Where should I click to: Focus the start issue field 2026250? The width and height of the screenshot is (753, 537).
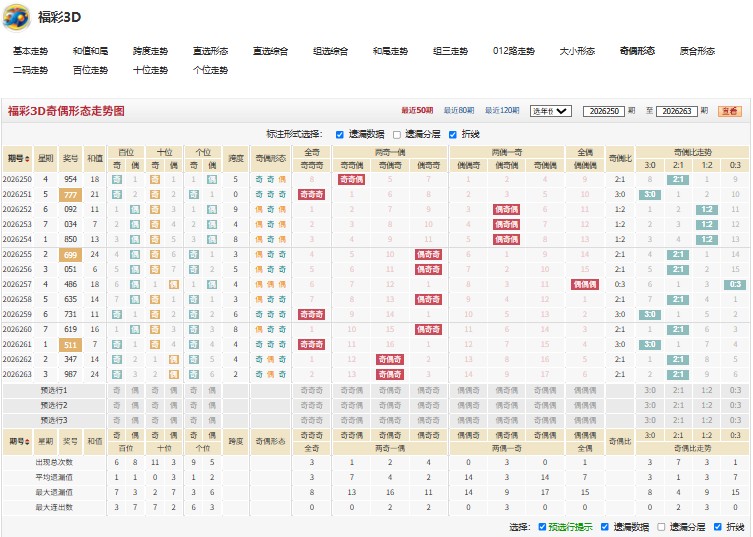pyautogui.click(x=604, y=111)
